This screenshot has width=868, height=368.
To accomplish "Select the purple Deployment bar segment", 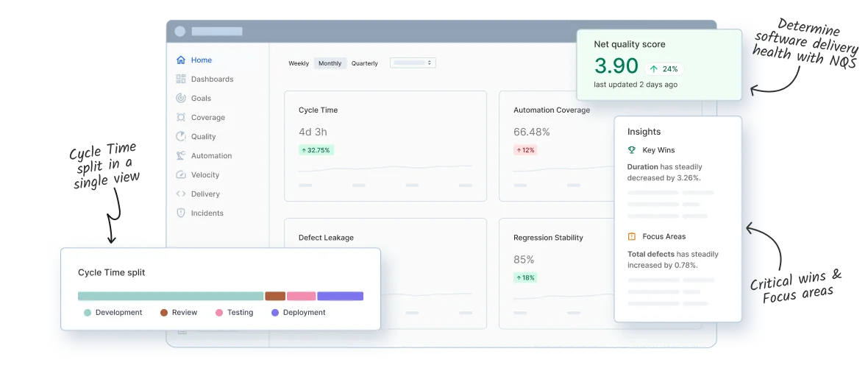I will pyautogui.click(x=340, y=296).
